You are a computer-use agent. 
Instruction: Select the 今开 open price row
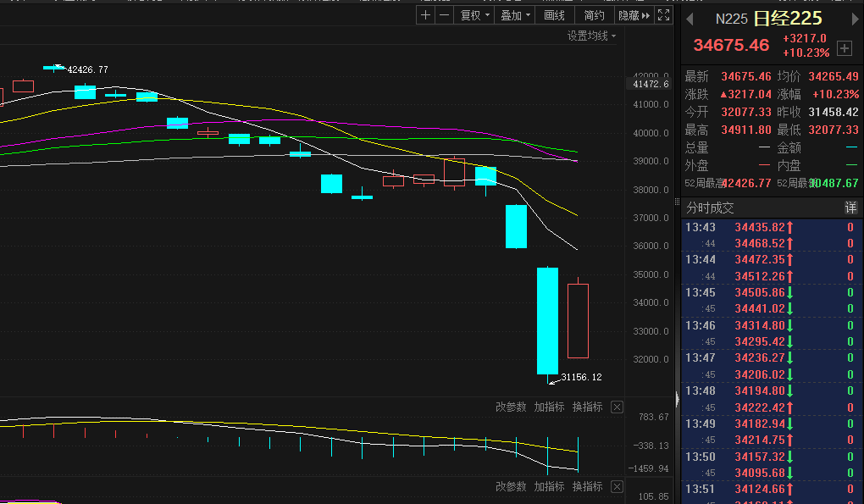point(728,112)
